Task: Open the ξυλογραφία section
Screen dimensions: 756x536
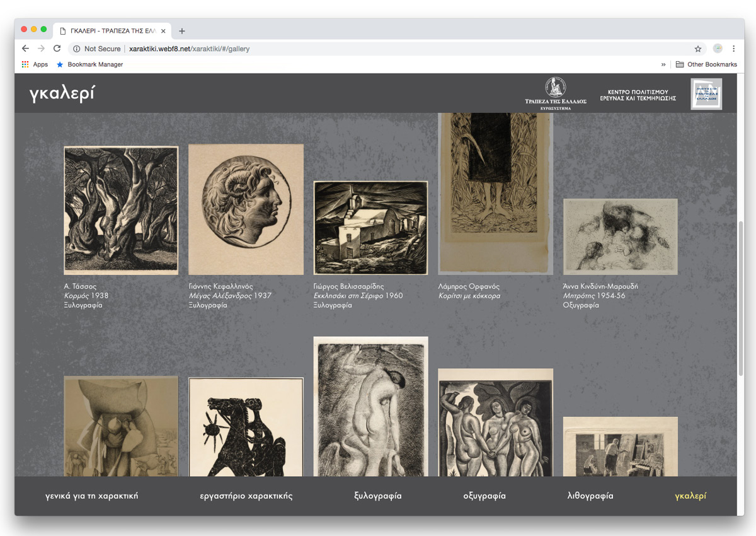Action: coord(378,496)
